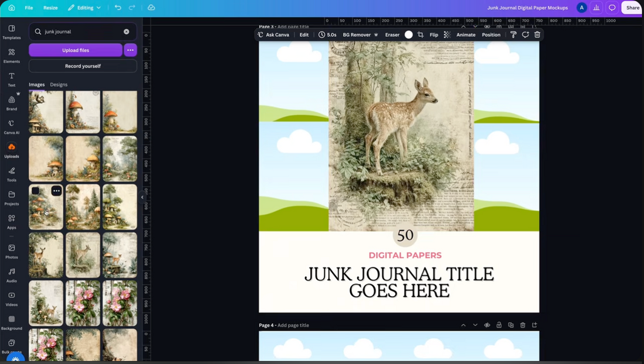Open the Audio panel
644x364 pixels.
pyautogui.click(x=12, y=275)
